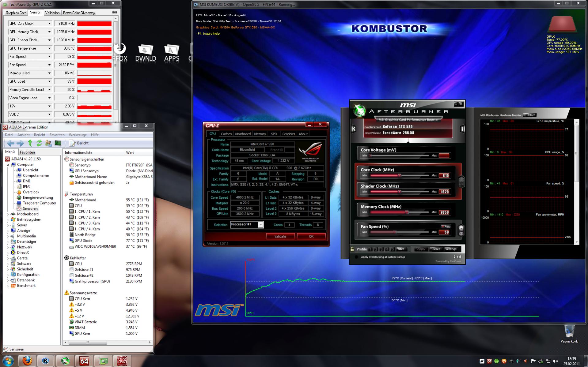Open the users icon in AIDA64 toolbar
Image resolution: width=588 pixels, height=367 pixels.
(48, 143)
